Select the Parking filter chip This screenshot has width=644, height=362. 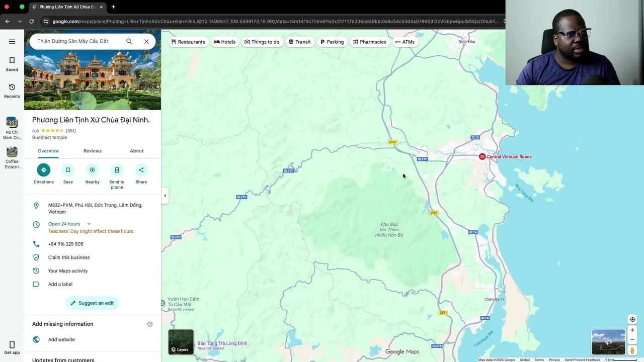click(332, 42)
